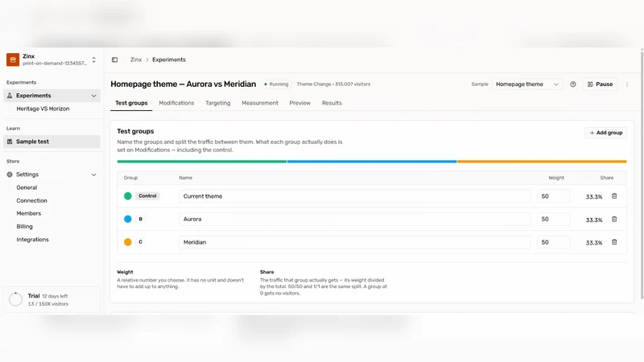Open General settings

27,187
